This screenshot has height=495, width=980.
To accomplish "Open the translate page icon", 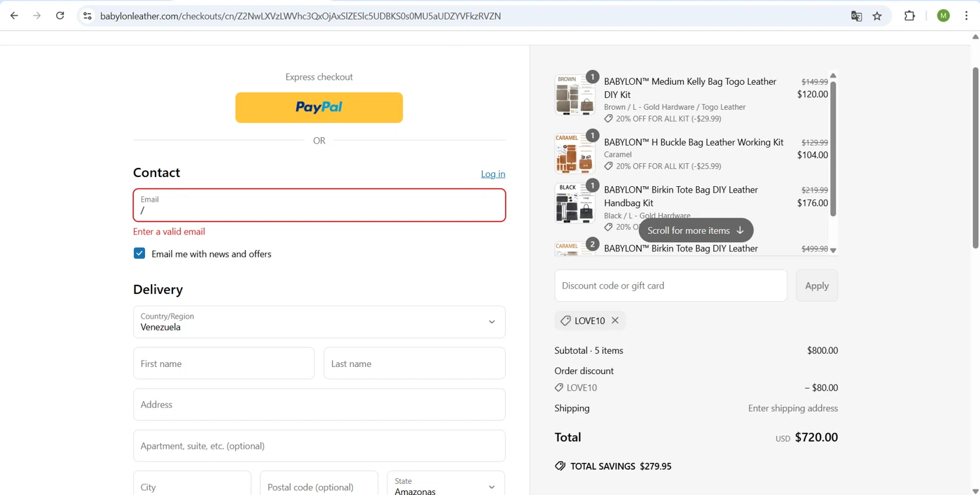I will 857,16.
